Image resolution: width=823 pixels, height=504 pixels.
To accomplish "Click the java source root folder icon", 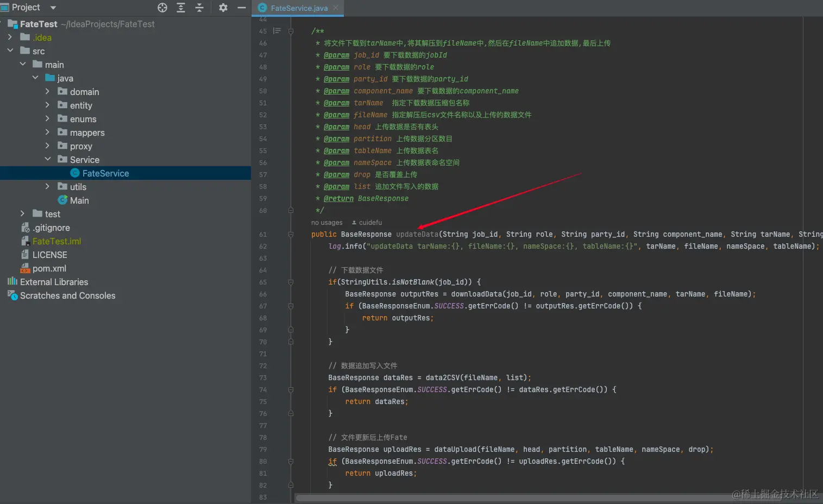I will [x=50, y=78].
